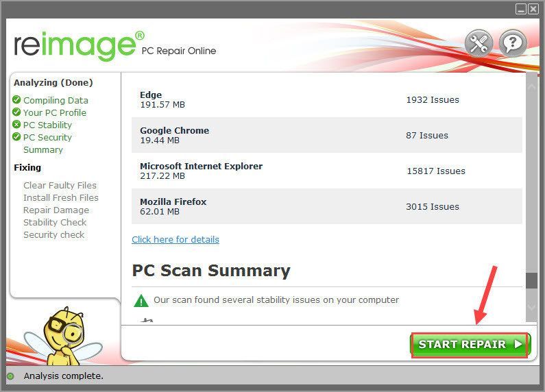Click the PC Security checkmark icon
The width and height of the screenshot is (545, 392).
pos(16,136)
